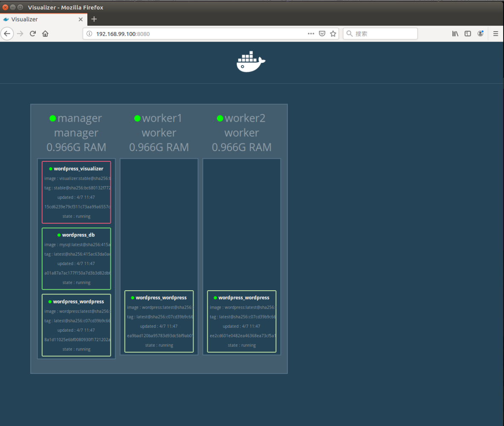Go back with the Firefox back arrow
The height and width of the screenshot is (426, 504).
click(x=7, y=33)
